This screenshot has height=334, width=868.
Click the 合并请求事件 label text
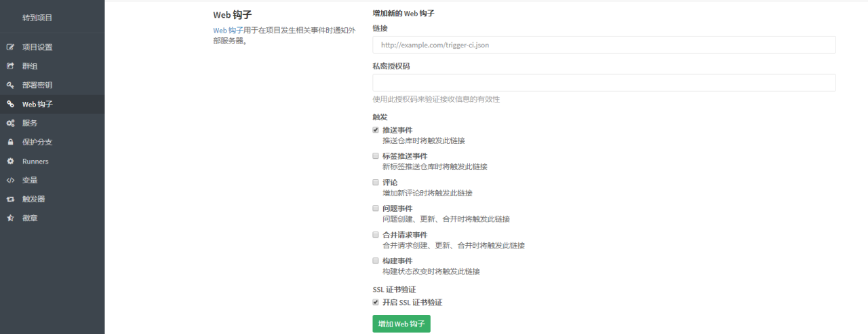click(x=405, y=234)
